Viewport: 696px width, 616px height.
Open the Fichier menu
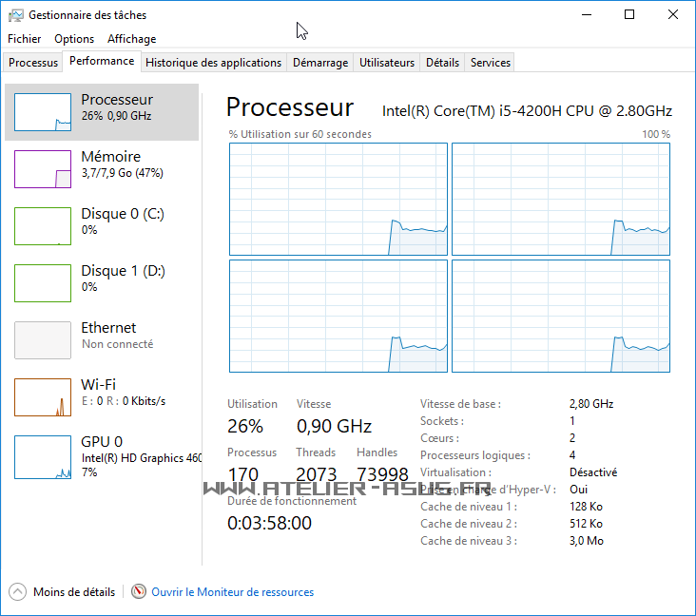(x=25, y=39)
